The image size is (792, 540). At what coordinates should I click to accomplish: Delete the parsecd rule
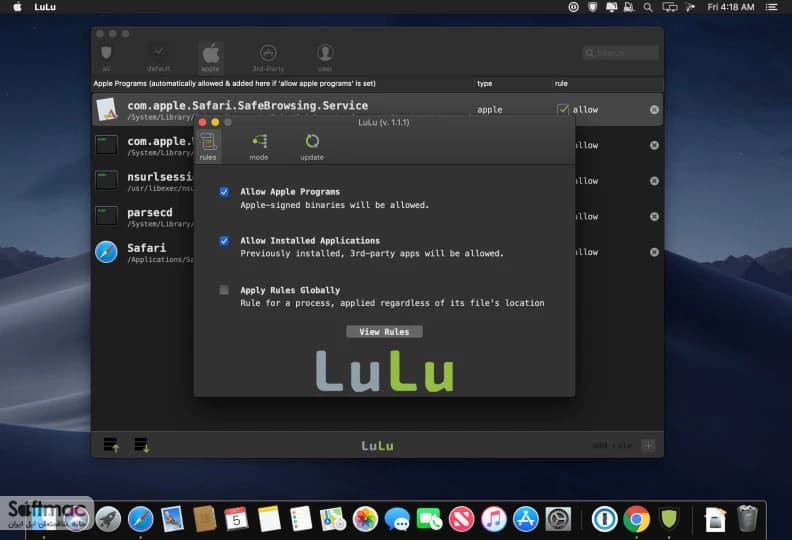click(x=654, y=217)
